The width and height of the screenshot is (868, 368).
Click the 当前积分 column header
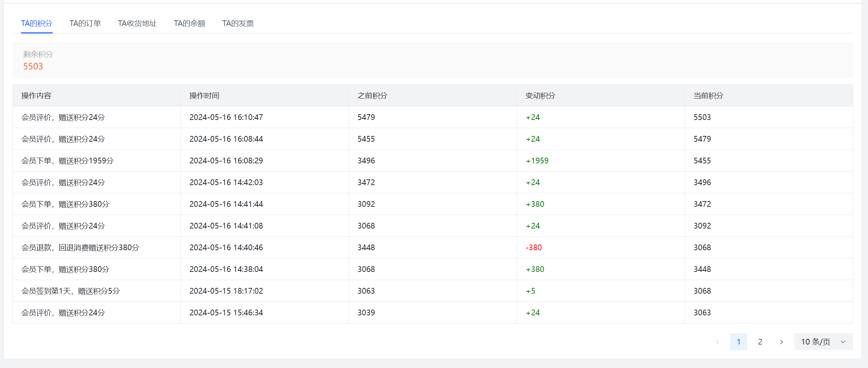pyautogui.click(x=708, y=96)
